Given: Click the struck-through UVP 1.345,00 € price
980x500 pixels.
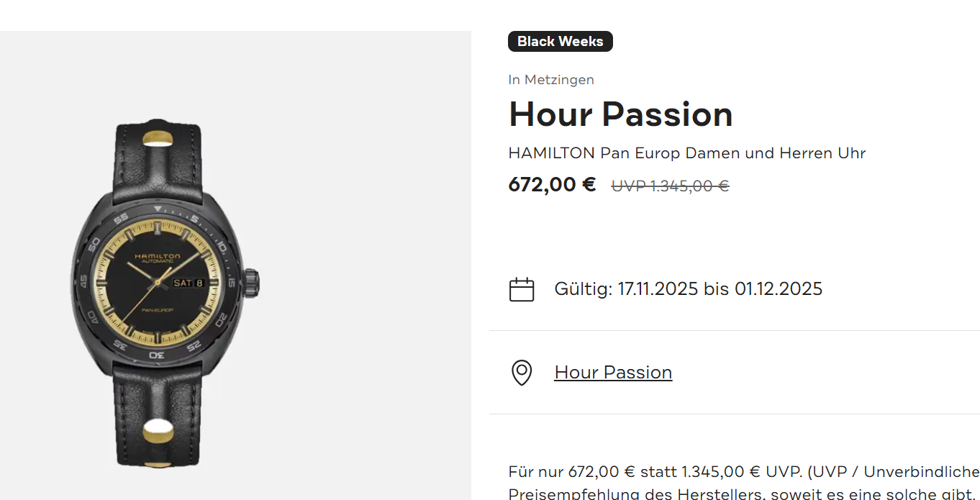Looking at the screenshot, I should click(x=670, y=186).
